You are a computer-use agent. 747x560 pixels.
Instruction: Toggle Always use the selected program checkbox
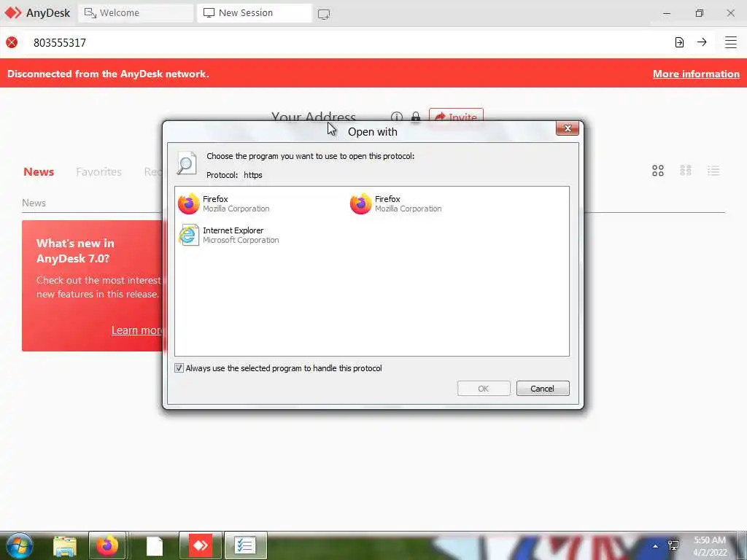[179, 368]
